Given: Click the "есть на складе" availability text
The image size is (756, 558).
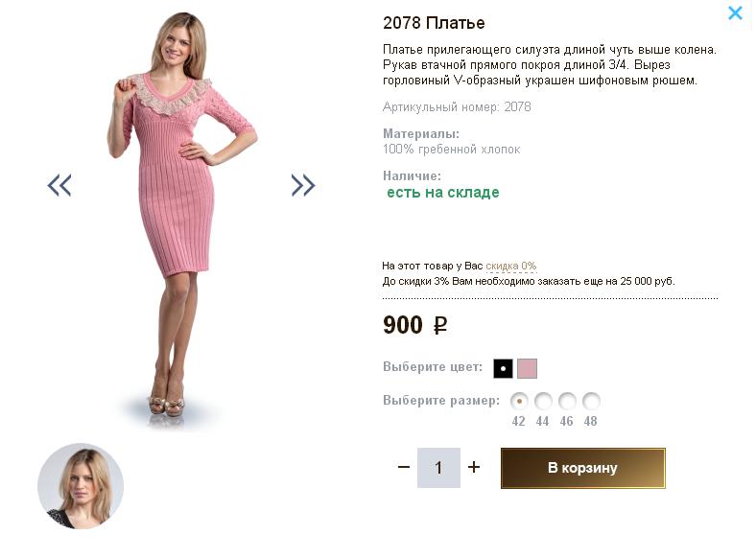Looking at the screenshot, I should 443,193.
